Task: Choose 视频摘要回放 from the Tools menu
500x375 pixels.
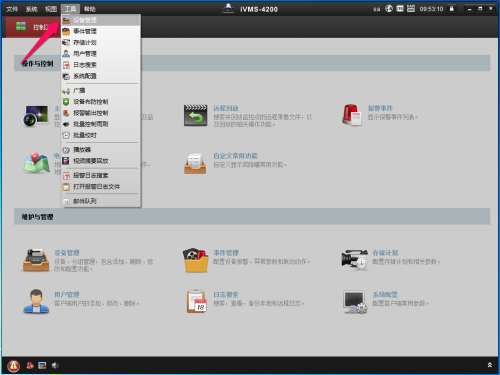Action: pos(101,161)
